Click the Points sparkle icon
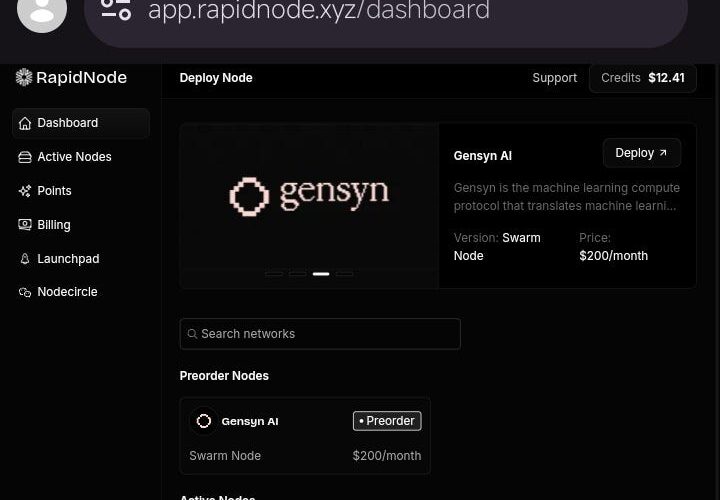The height and width of the screenshot is (500, 720). 25,191
